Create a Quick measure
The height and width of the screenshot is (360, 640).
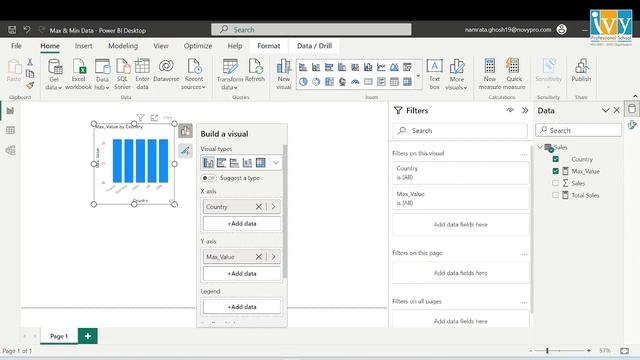click(513, 74)
